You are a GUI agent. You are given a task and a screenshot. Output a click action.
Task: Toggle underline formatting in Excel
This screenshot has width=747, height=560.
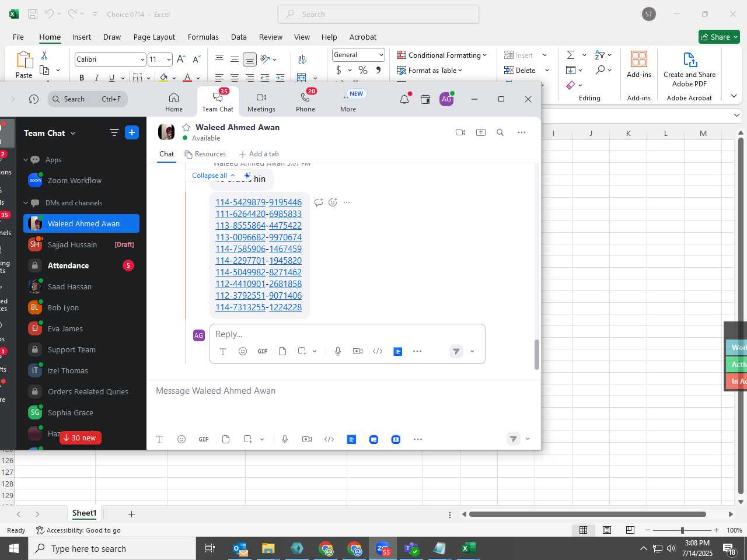click(111, 78)
